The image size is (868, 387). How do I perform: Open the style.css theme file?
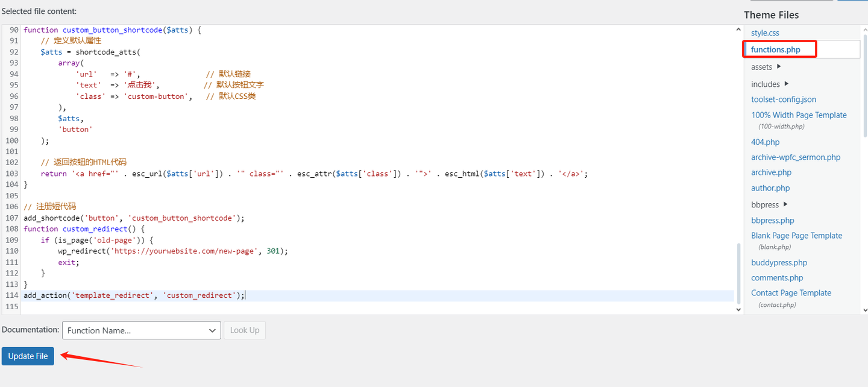pos(765,33)
